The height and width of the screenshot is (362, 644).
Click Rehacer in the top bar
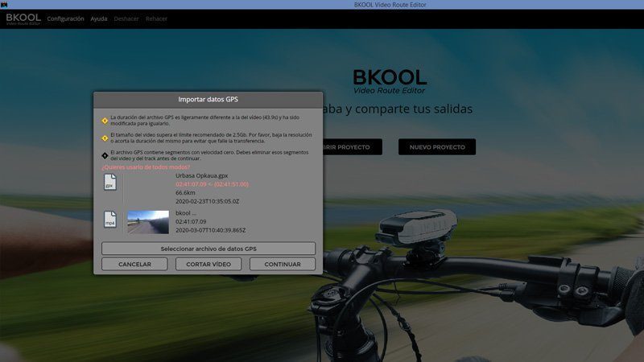[156, 19]
